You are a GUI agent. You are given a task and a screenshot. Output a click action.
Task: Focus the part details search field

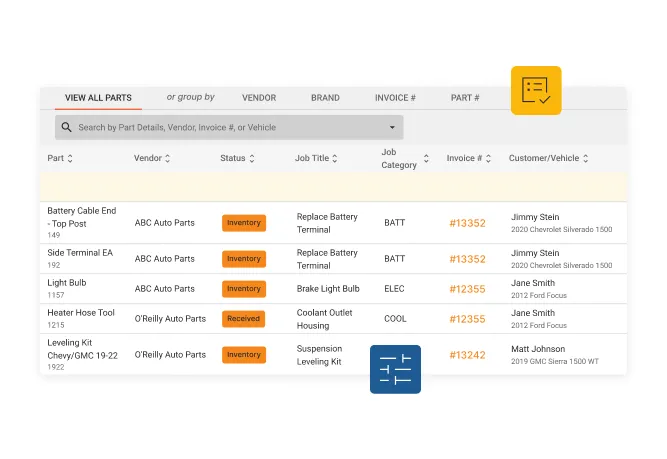(229, 127)
